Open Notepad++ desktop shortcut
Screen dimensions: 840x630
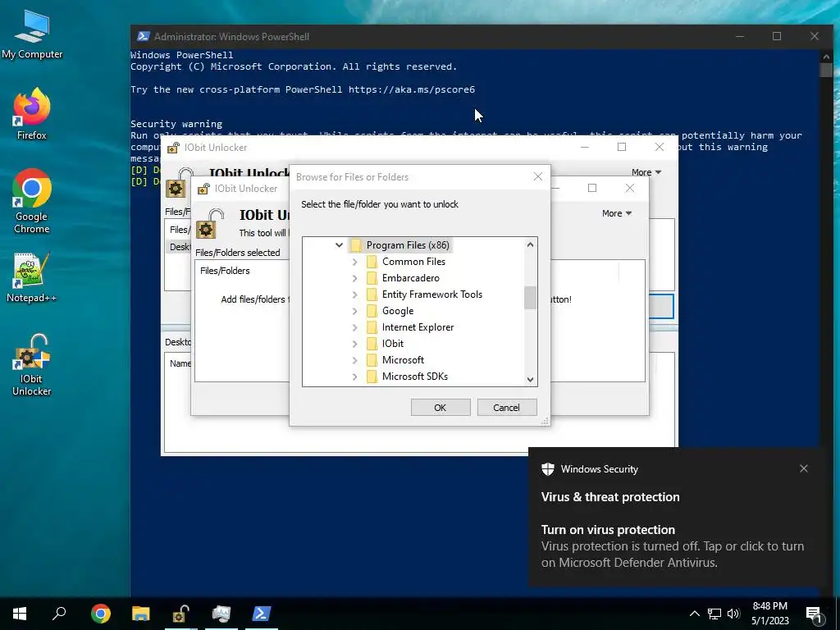32,277
